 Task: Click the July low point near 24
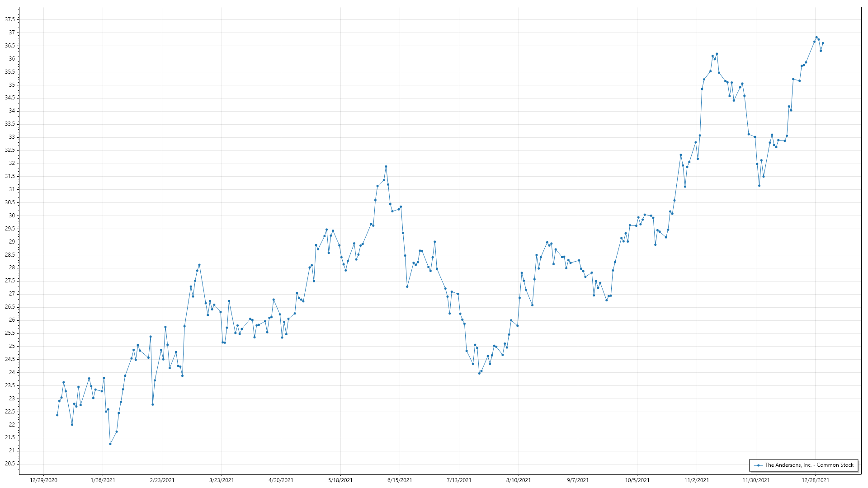(479, 373)
